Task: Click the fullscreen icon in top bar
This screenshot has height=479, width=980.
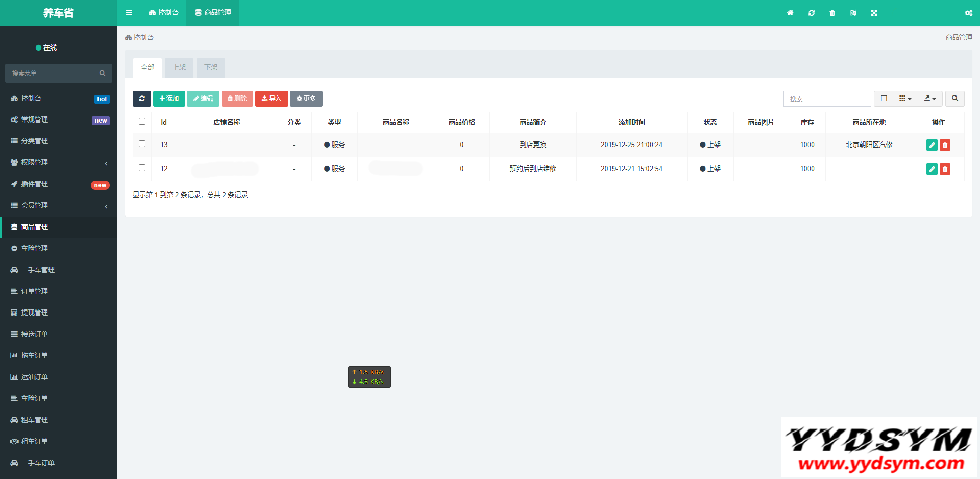Action: pyautogui.click(x=874, y=13)
